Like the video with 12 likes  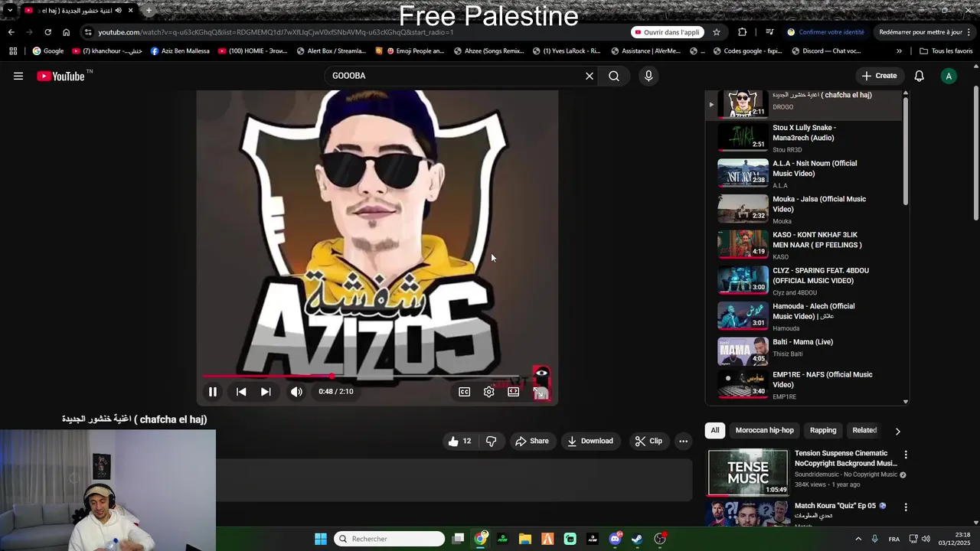[x=459, y=441]
